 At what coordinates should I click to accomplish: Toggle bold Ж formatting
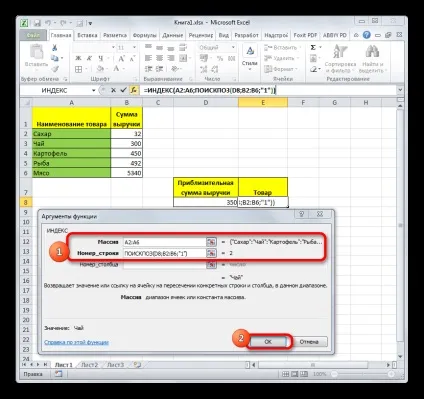(78, 58)
